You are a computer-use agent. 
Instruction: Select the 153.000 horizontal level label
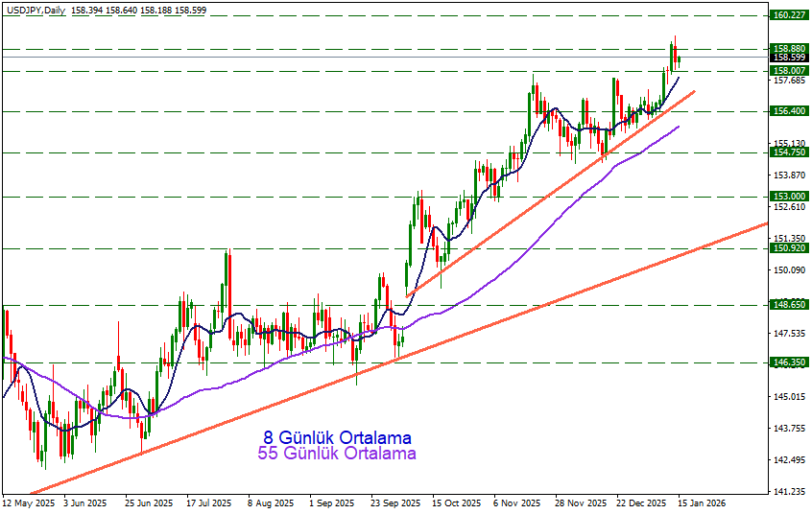[x=788, y=196]
